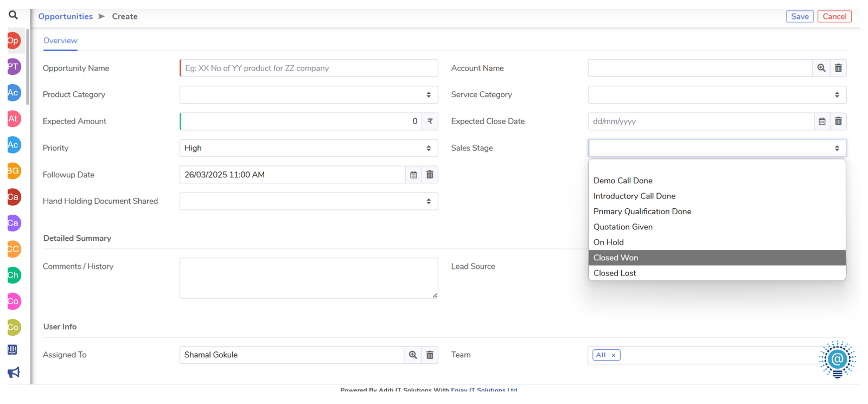Viewport: 868px width, 404px height.
Task: Clear Account Name with trash icon
Action: tap(838, 68)
